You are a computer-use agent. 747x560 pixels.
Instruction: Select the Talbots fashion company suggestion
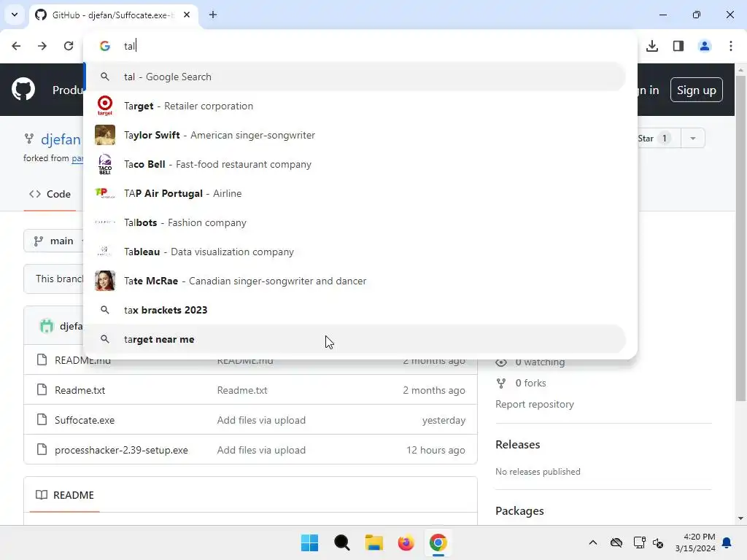(x=355, y=222)
